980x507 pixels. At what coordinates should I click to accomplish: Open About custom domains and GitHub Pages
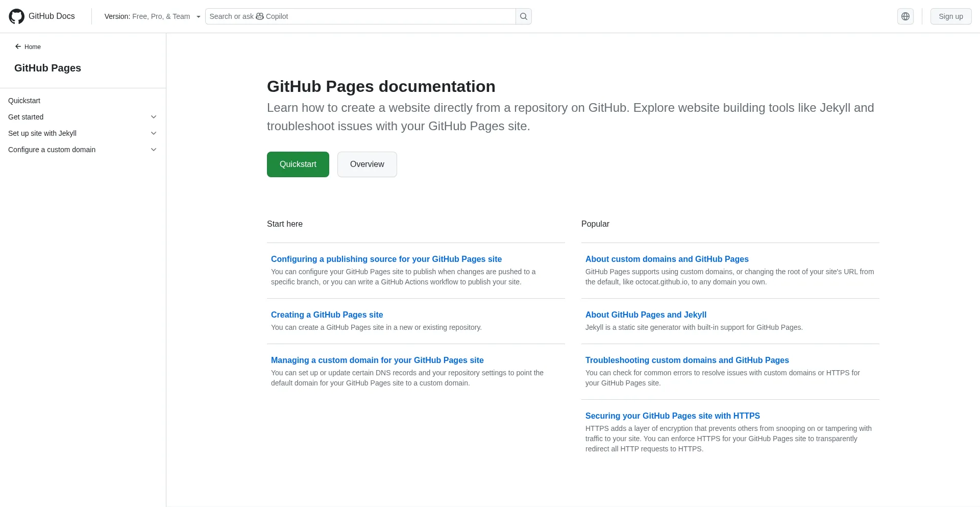click(667, 259)
